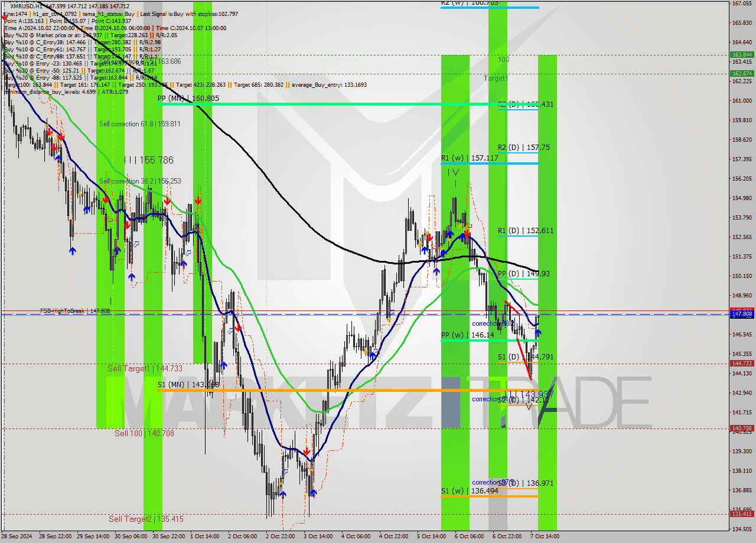Select the 'R1 (D) | 152.611' label
756x543 pixels.
point(526,231)
